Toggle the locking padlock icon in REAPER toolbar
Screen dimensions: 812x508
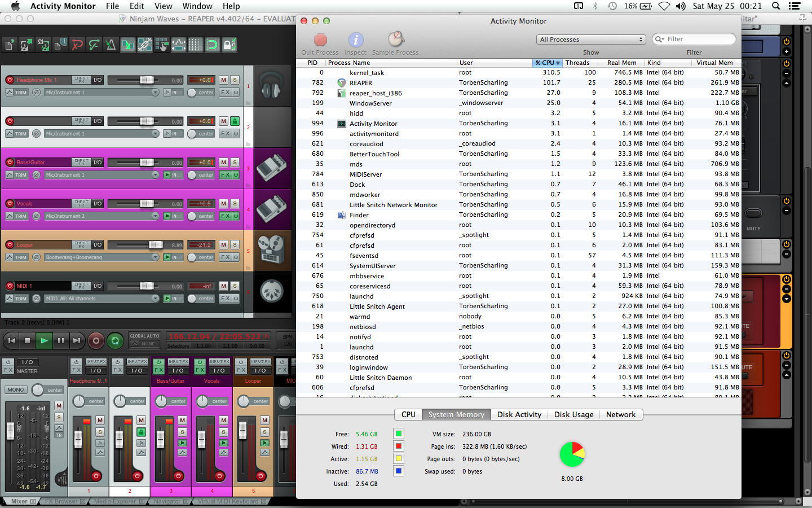point(230,45)
